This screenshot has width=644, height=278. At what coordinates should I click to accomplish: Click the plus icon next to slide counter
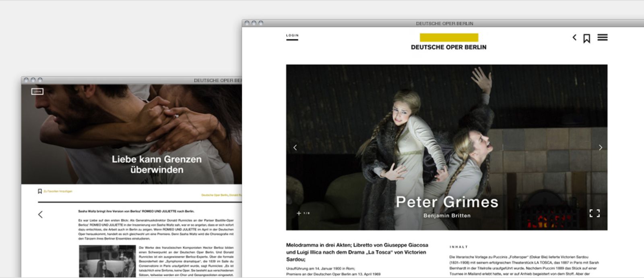pos(299,213)
